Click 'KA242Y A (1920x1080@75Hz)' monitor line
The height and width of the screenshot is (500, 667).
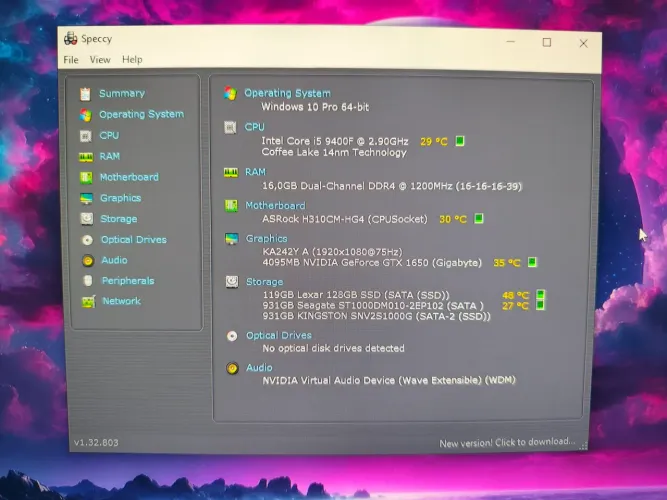click(333, 252)
